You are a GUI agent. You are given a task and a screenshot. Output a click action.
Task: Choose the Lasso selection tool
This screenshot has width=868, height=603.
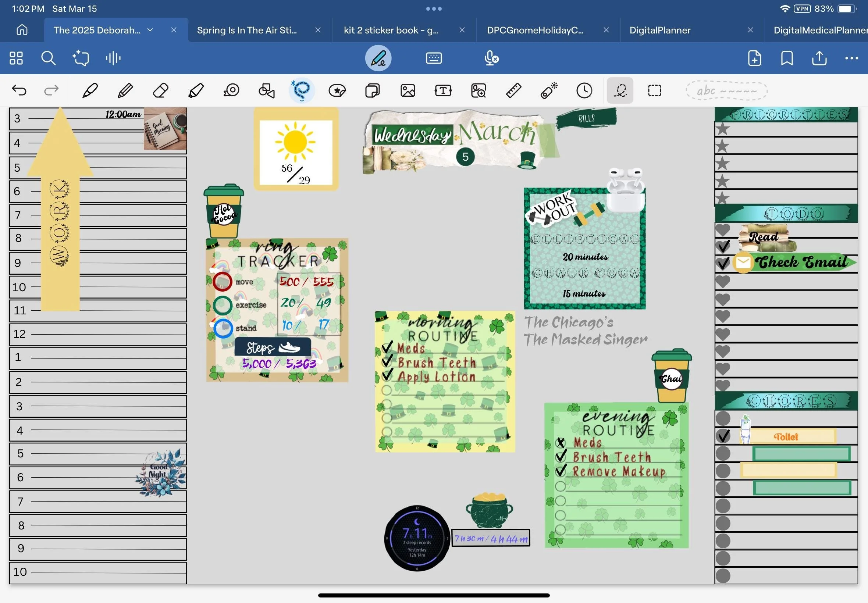pos(302,91)
